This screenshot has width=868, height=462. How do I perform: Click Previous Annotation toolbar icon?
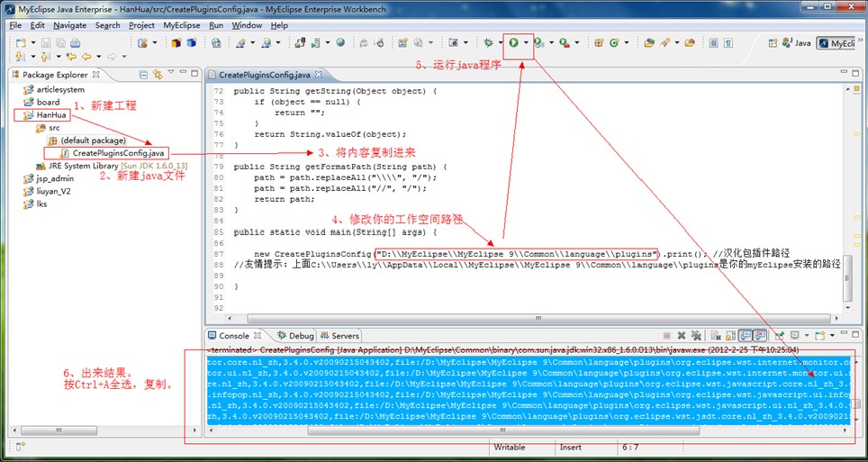pos(44,57)
